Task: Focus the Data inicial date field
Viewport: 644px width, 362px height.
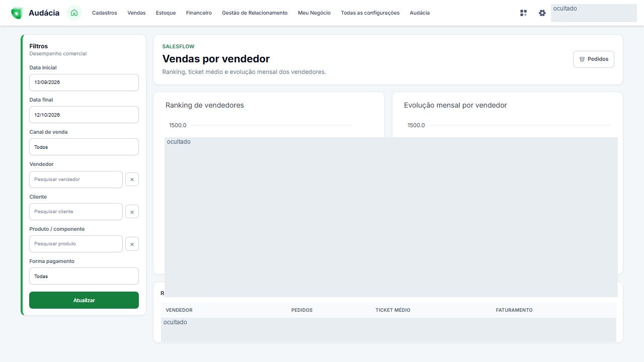Action: 84,82
